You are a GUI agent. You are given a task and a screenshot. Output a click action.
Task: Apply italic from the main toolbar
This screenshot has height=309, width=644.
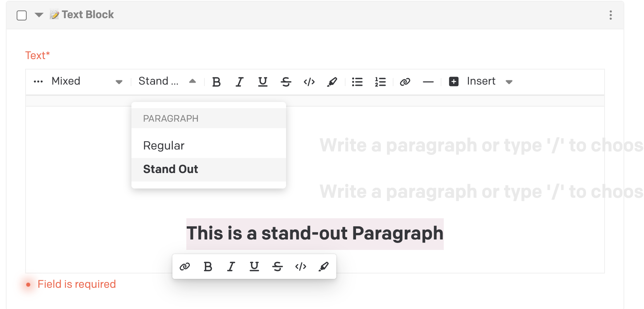point(240,82)
